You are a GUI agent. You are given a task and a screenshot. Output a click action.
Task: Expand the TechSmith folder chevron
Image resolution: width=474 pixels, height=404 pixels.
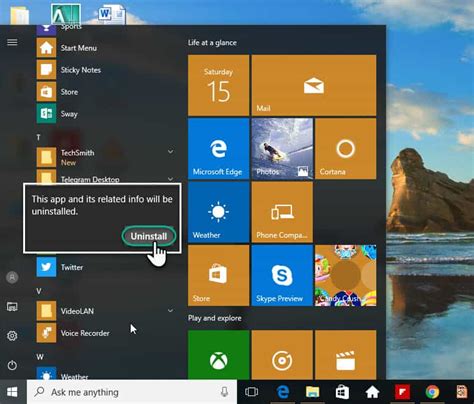pos(170,152)
